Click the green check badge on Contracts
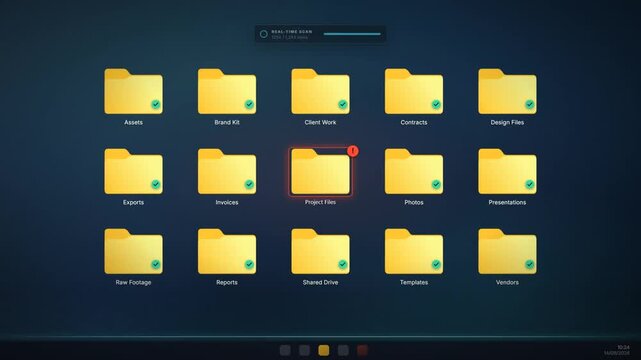 click(x=436, y=104)
